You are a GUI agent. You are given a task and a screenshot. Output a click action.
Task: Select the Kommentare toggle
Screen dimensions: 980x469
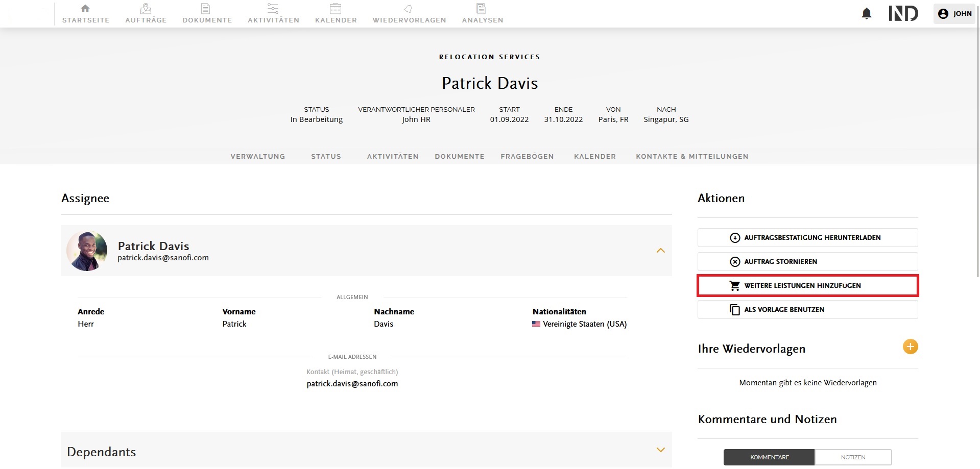coord(769,457)
